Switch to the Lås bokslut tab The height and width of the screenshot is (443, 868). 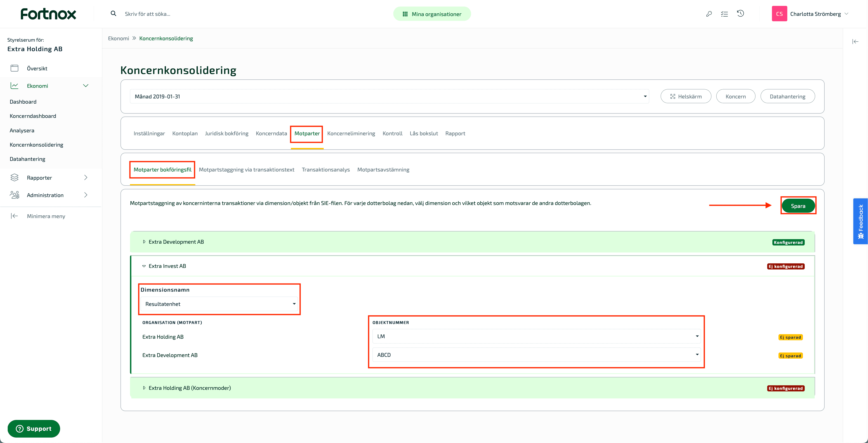coord(424,133)
